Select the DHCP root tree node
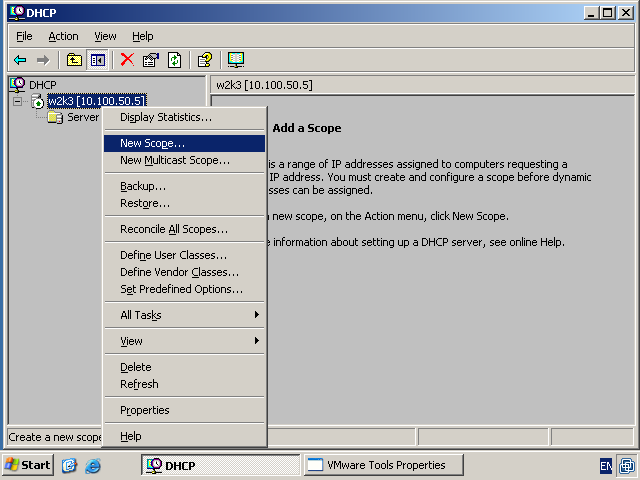 click(x=42, y=85)
